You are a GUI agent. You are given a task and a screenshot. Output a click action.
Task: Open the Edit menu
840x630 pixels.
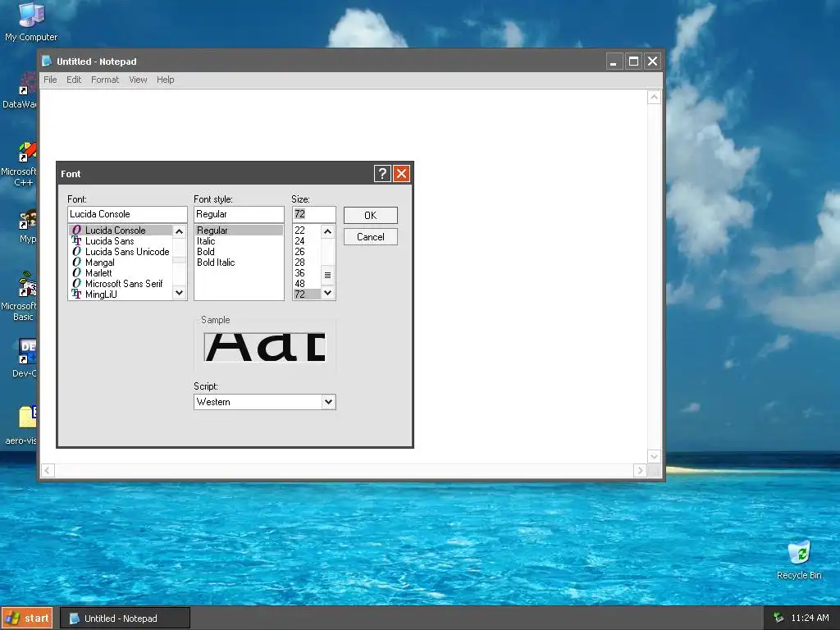(x=74, y=80)
